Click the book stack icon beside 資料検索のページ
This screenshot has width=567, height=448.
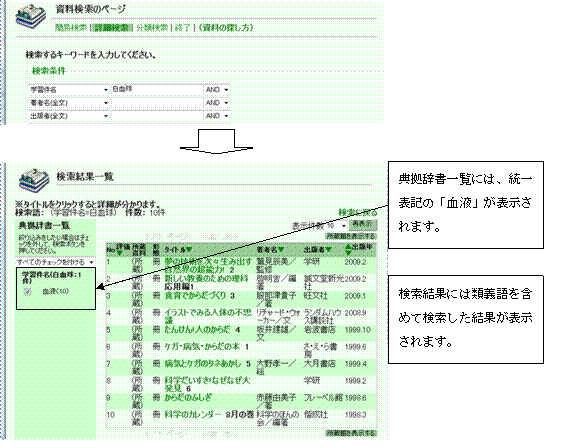coord(31,17)
